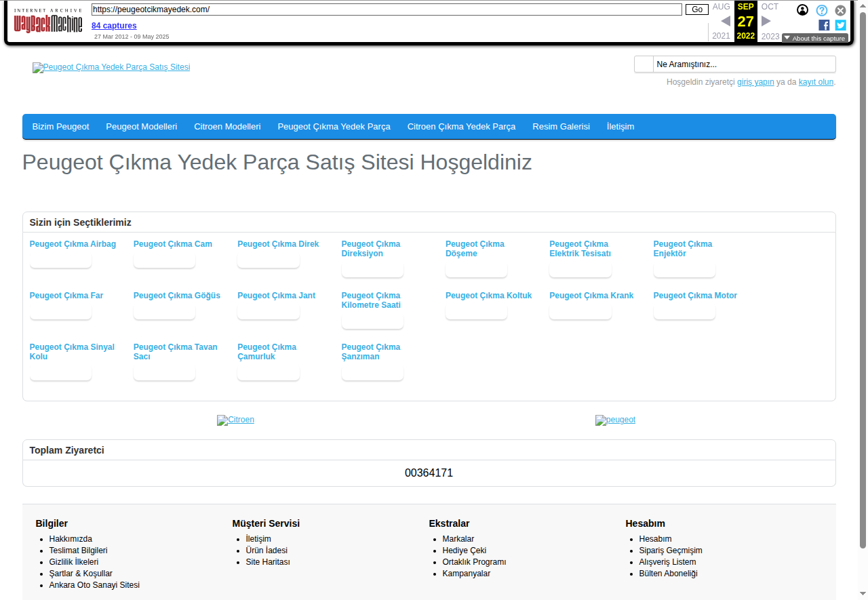Click the Wayback URL input field
Viewport: 868px width, 600px height.
(x=387, y=9)
